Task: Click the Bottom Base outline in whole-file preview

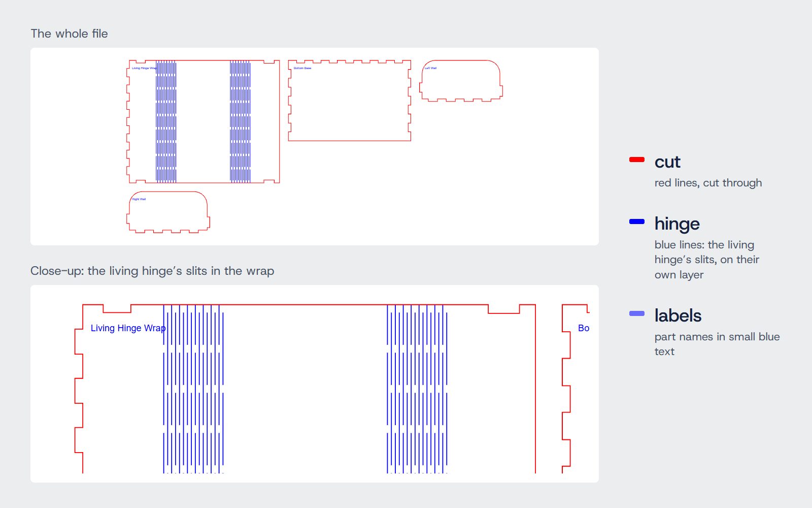Action: coord(349,101)
